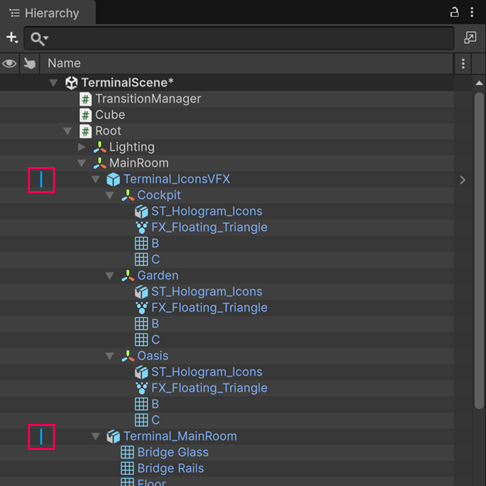
Task: Click transform icon beside Cockpit
Action: [x=128, y=195]
